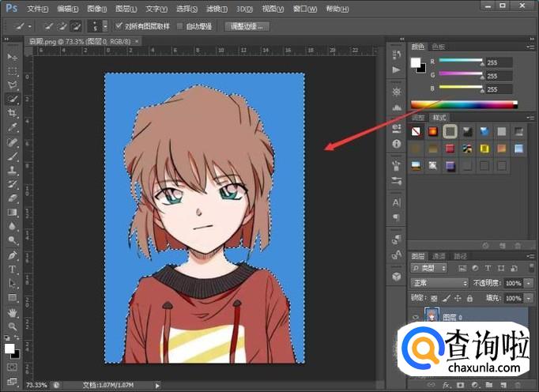
Task: Select the Move tool
Action: point(12,58)
